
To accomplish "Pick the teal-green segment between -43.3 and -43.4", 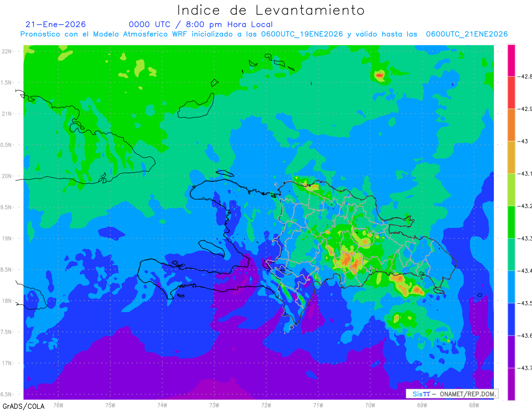I will coord(511,254).
